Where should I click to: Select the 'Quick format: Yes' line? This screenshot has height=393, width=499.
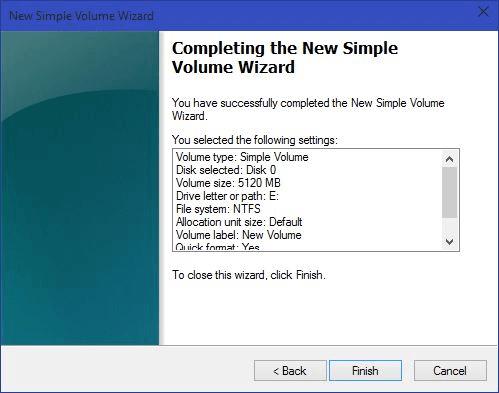[x=217, y=247]
